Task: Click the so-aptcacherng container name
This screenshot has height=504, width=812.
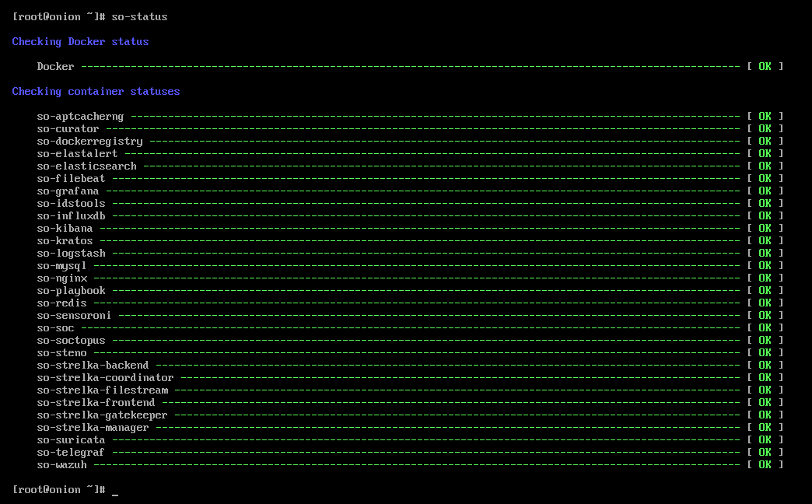Action: point(80,117)
